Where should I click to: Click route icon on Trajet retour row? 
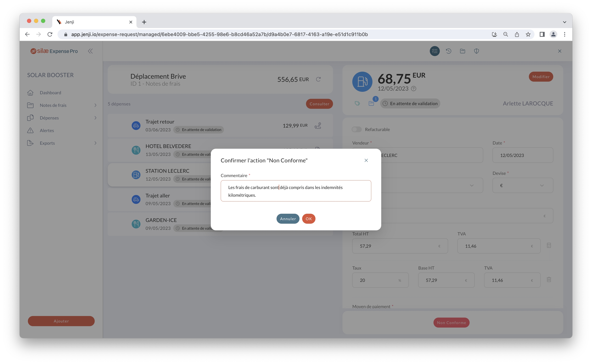(318, 125)
